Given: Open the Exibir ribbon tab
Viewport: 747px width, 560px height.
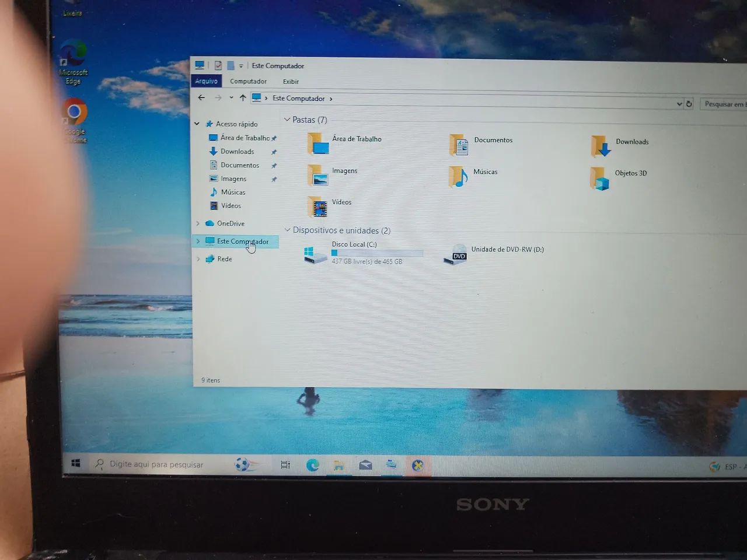Looking at the screenshot, I should [291, 82].
